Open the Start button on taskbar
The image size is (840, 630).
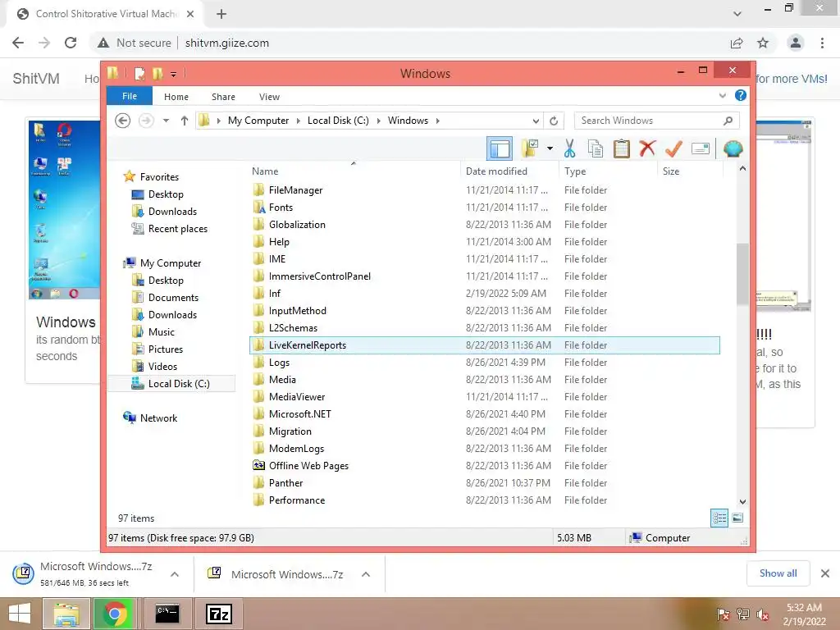pyautogui.click(x=20, y=614)
